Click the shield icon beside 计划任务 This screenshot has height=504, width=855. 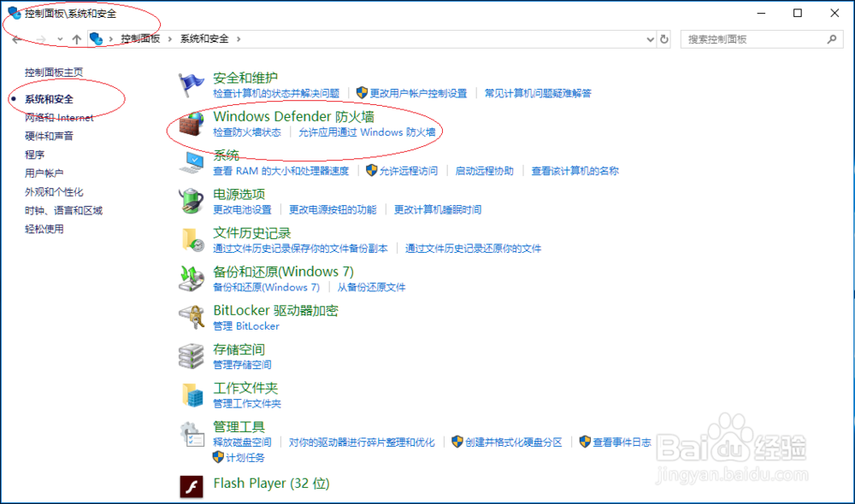coord(218,457)
